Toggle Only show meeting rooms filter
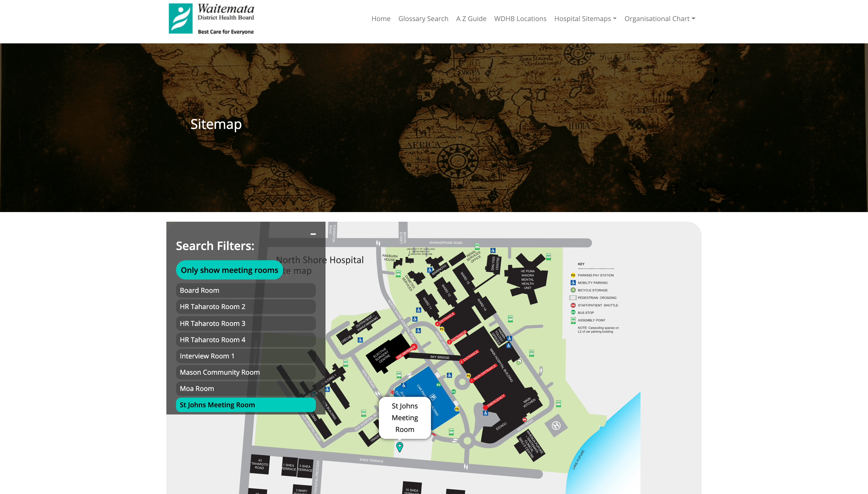 229,270
